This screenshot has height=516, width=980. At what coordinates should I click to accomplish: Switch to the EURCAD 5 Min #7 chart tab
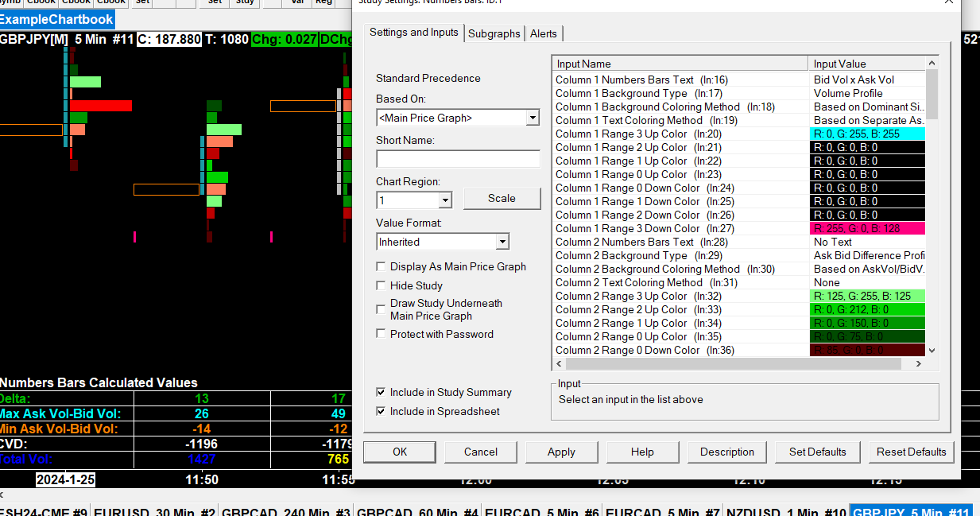[x=661, y=510]
